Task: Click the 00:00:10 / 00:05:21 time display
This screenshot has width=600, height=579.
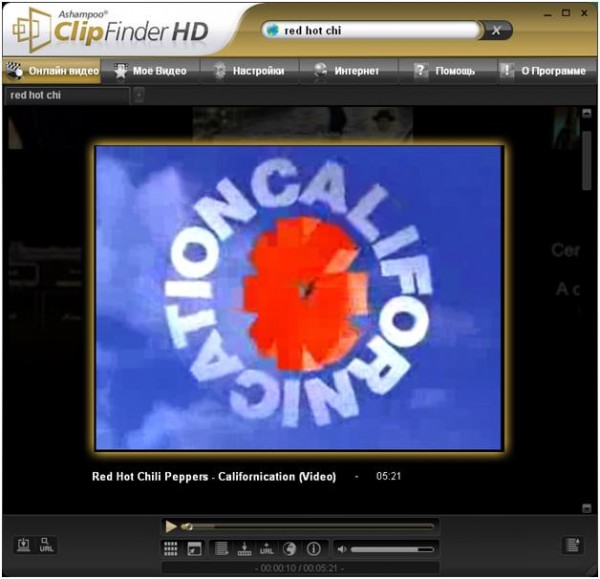Action: click(x=299, y=568)
